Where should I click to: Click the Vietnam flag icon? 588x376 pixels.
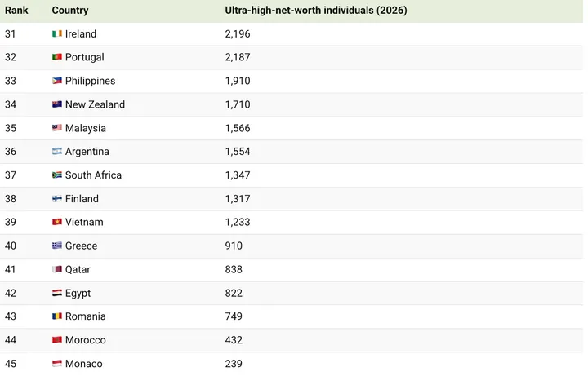click(x=57, y=222)
